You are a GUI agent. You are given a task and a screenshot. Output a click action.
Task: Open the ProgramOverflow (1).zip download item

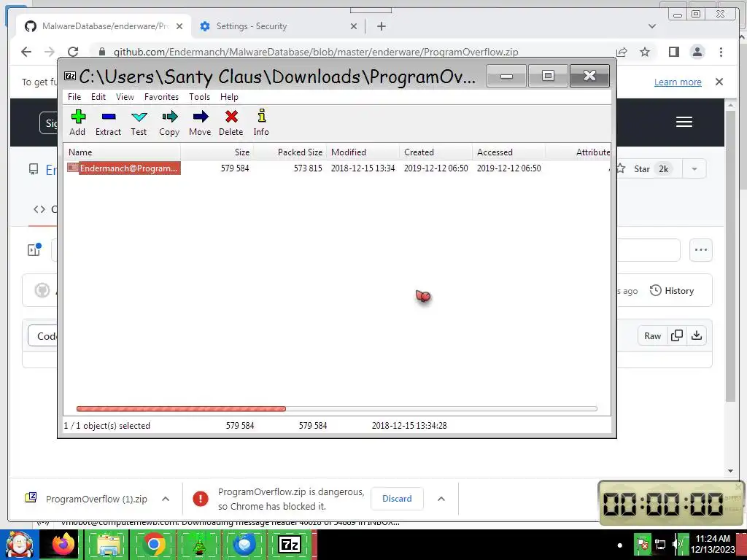pyautogui.click(x=86, y=499)
